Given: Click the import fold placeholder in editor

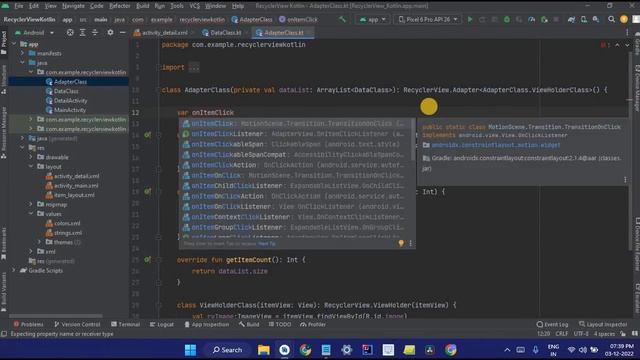Looking at the screenshot, I should pyautogui.click(x=194, y=67).
